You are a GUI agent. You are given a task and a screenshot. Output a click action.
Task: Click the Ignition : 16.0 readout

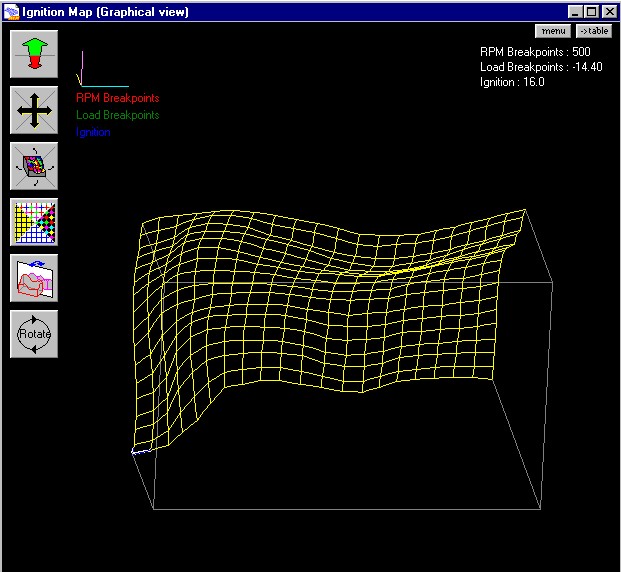512,82
